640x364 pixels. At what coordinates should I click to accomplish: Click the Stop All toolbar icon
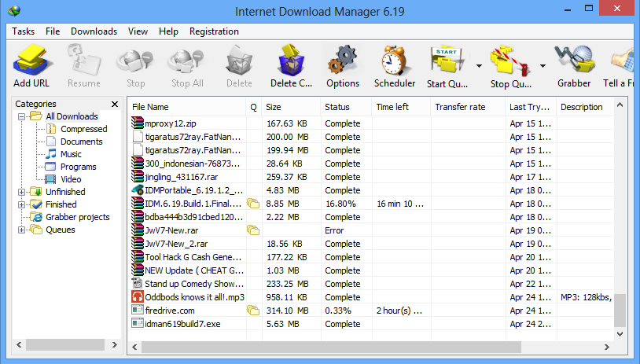coord(186,62)
